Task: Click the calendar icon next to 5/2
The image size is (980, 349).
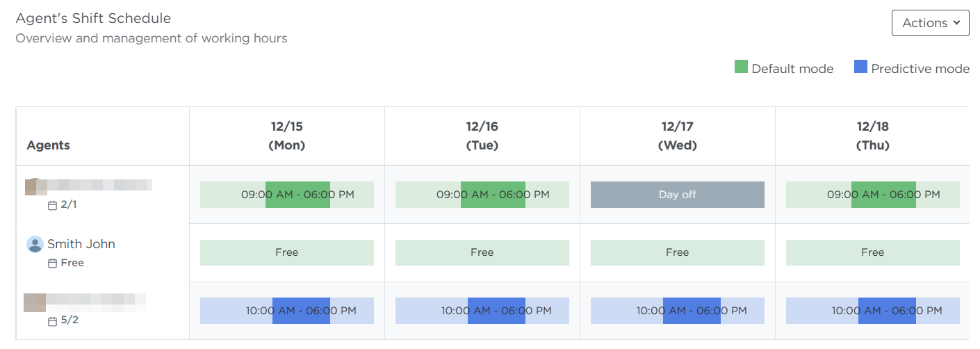Action: click(52, 322)
